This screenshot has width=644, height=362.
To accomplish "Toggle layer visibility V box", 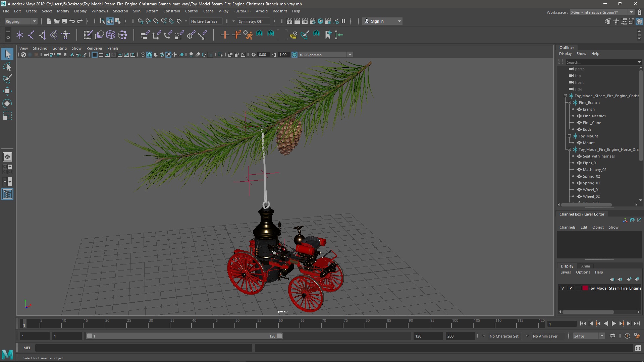I will coord(563,288).
